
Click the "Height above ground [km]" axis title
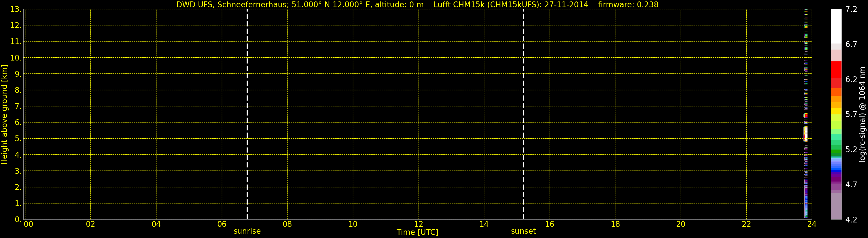[x=4, y=115]
